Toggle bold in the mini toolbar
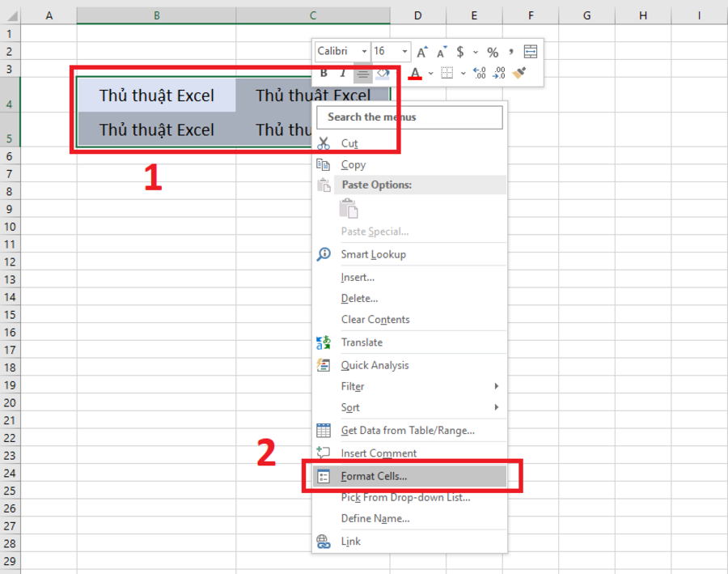 coord(324,73)
